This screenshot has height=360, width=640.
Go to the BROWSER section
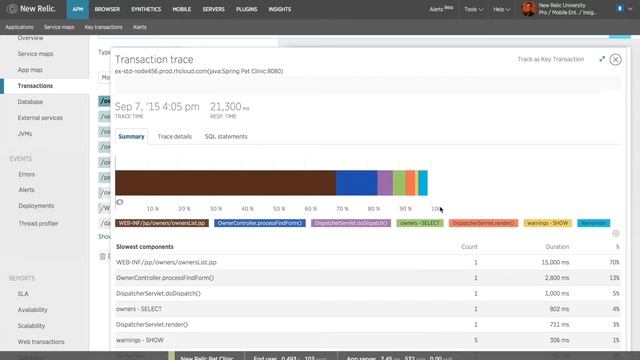[x=107, y=9]
